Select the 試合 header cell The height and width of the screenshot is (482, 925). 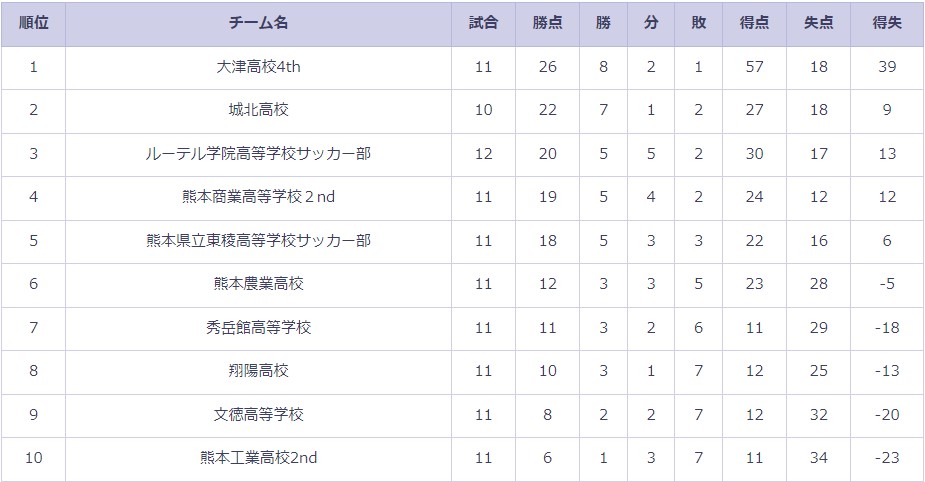[x=483, y=23]
